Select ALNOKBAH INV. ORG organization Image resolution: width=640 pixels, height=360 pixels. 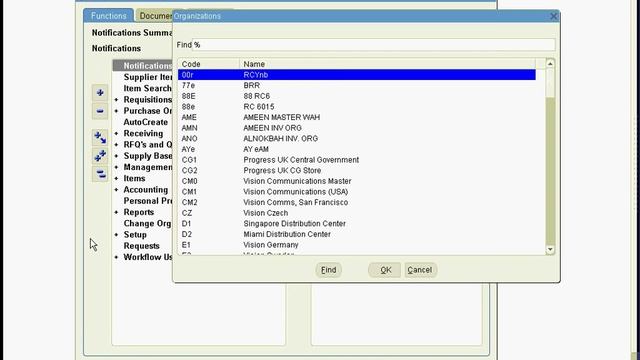357,138
